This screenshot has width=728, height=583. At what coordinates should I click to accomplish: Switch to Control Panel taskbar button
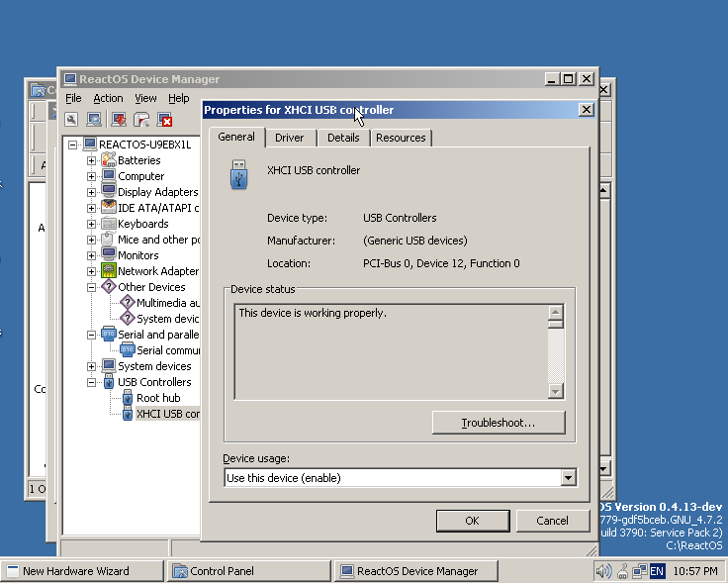[249, 571]
